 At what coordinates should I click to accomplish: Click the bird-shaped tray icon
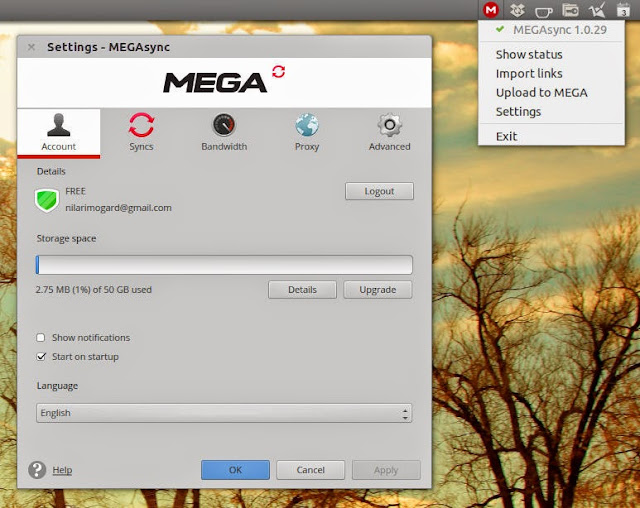pyautogui.click(x=597, y=10)
